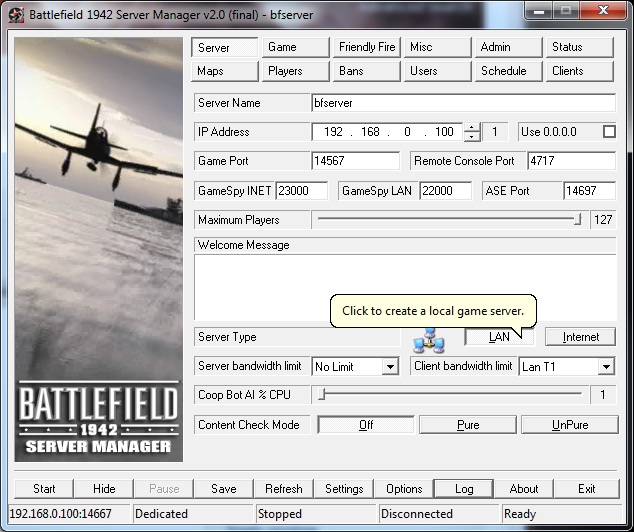
Task: View the Players tab
Action: 296,71
